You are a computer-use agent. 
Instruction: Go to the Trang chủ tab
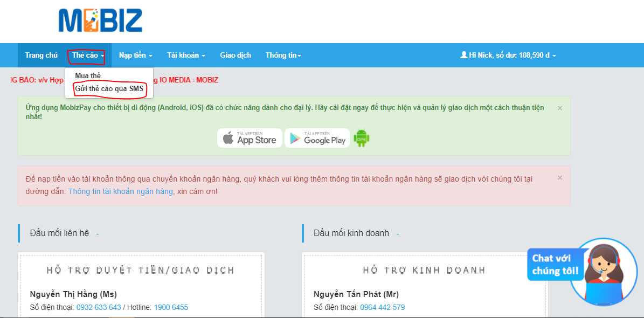[x=41, y=56]
